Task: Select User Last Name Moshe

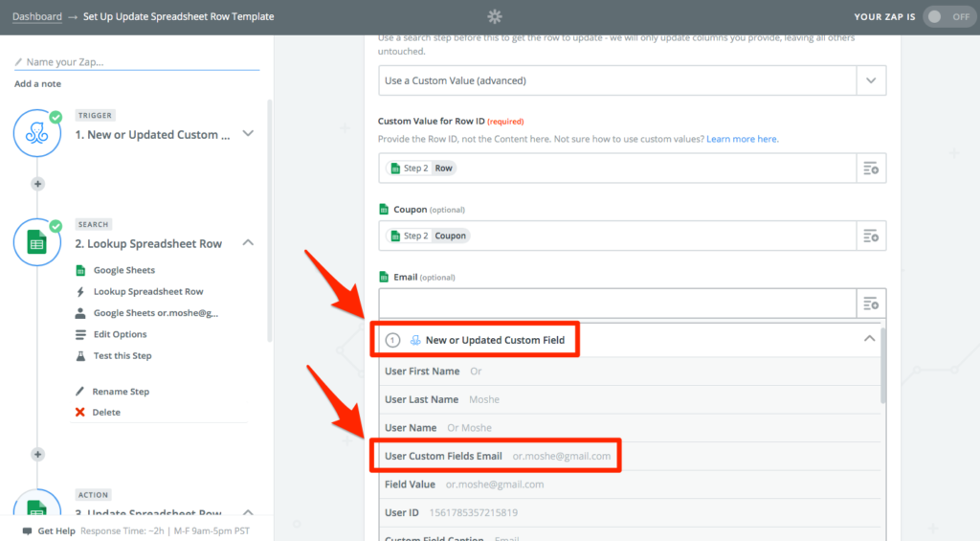Action: pyautogui.click(x=630, y=399)
